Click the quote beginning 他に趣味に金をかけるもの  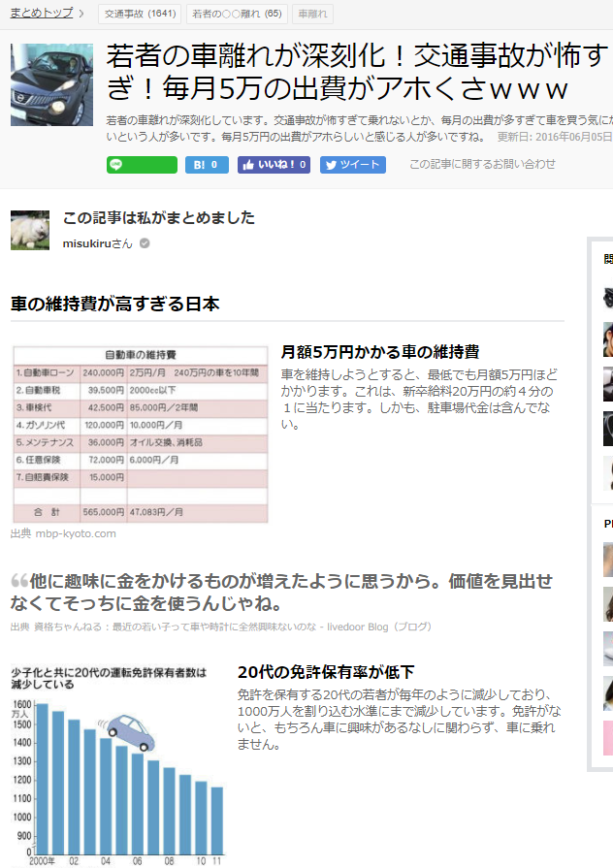click(281, 592)
